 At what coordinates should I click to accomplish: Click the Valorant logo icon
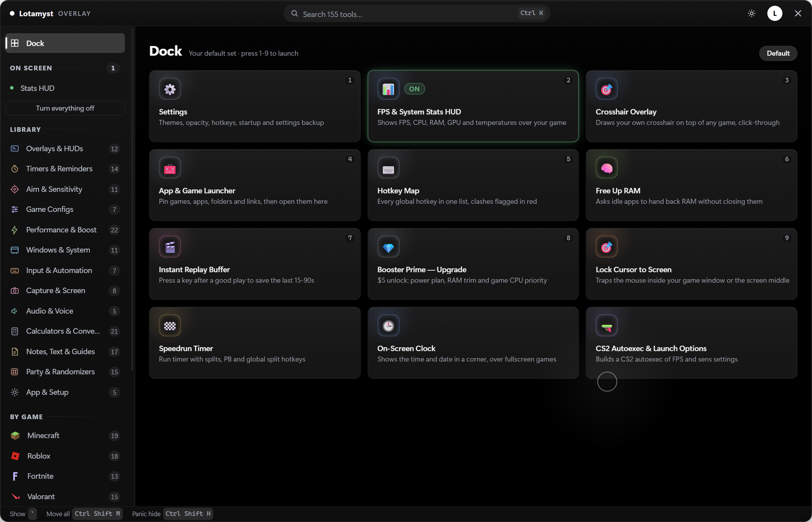pos(15,497)
